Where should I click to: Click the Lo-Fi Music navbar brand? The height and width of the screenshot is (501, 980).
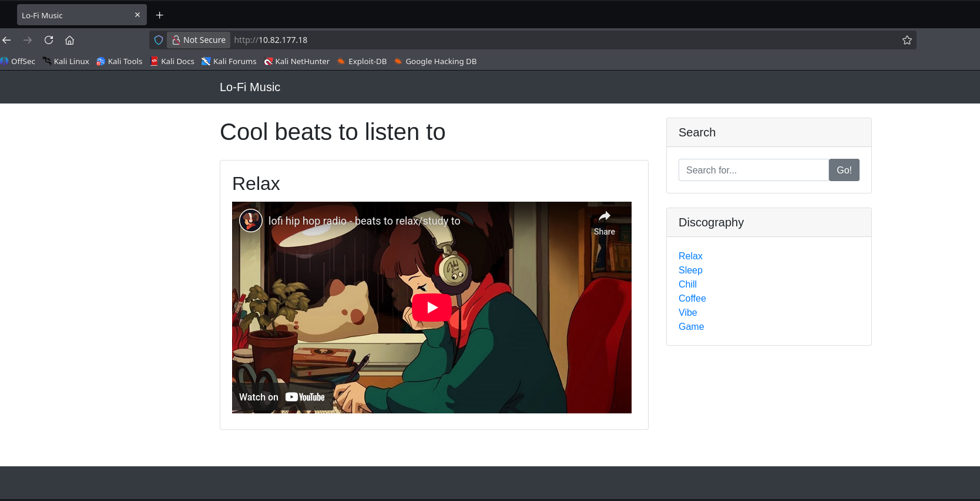[250, 87]
